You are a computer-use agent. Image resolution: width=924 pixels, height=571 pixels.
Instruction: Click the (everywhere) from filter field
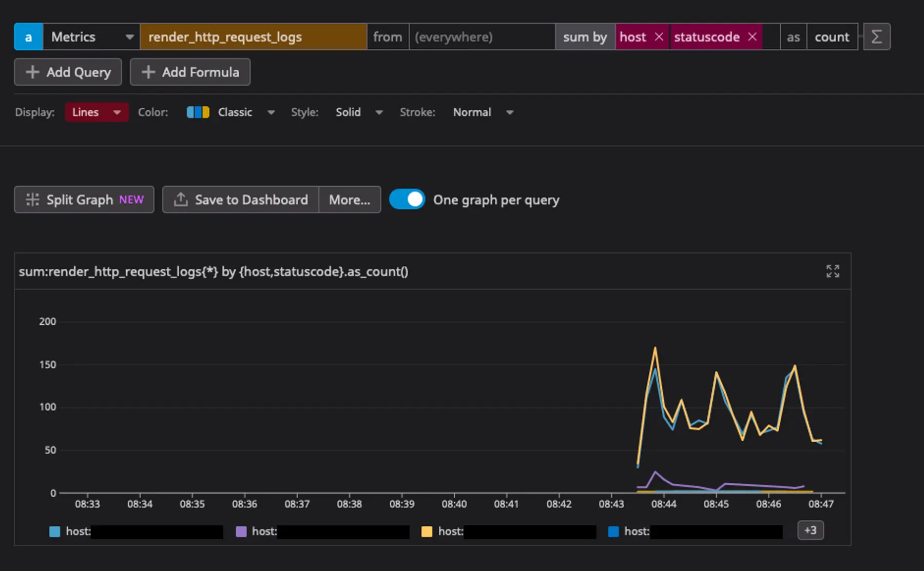pyautogui.click(x=482, y=36)
